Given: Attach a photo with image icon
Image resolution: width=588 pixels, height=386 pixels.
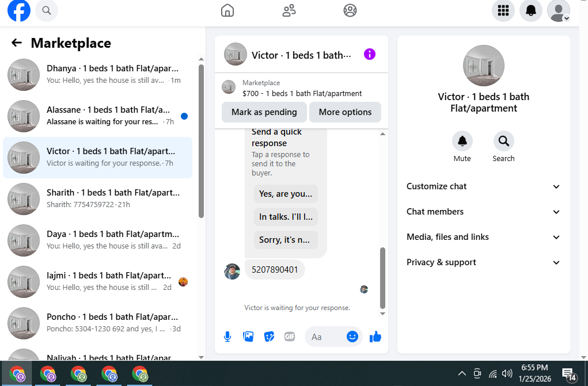Looking at the screenshot, I should coord(248,337).
